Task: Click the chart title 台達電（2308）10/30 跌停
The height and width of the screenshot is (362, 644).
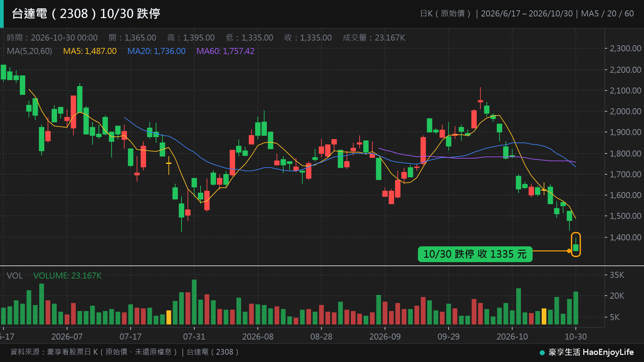Action: (86, 14)
